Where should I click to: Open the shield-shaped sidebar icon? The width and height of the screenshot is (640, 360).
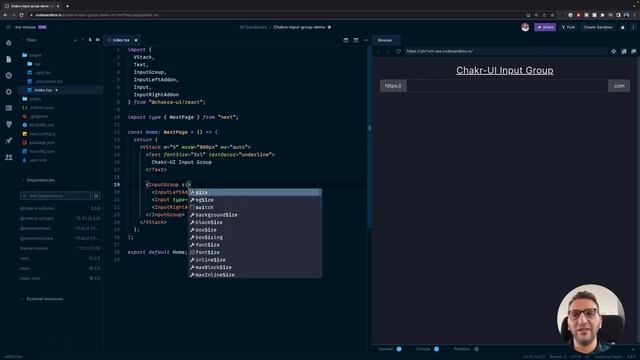(9, 124)
